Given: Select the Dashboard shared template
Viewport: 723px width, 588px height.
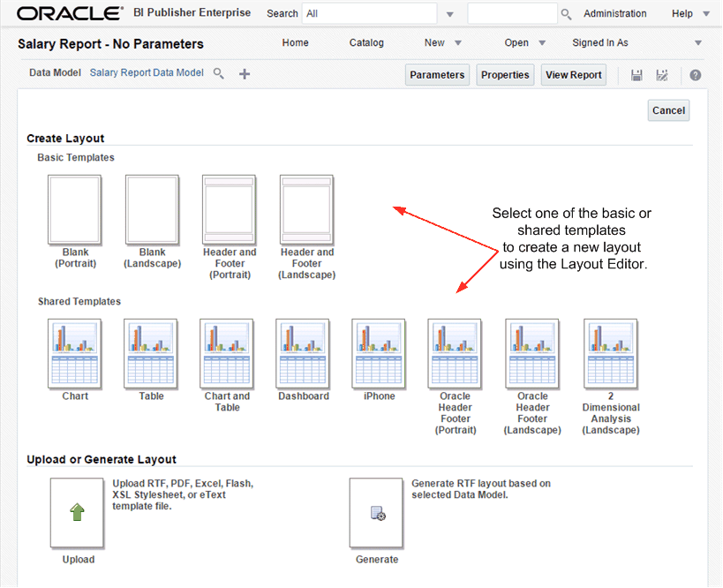Looking at the screenshot, I should pos(303,354).
